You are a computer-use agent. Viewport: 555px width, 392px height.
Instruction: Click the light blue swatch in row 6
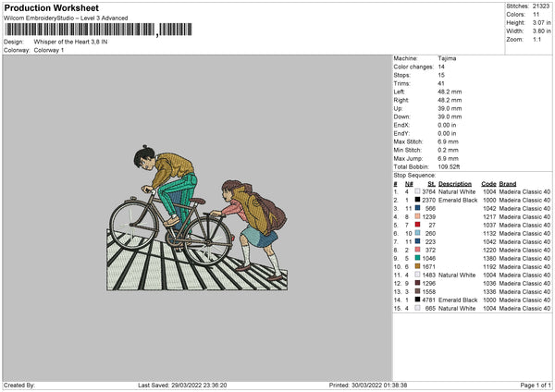click(418, 233)
